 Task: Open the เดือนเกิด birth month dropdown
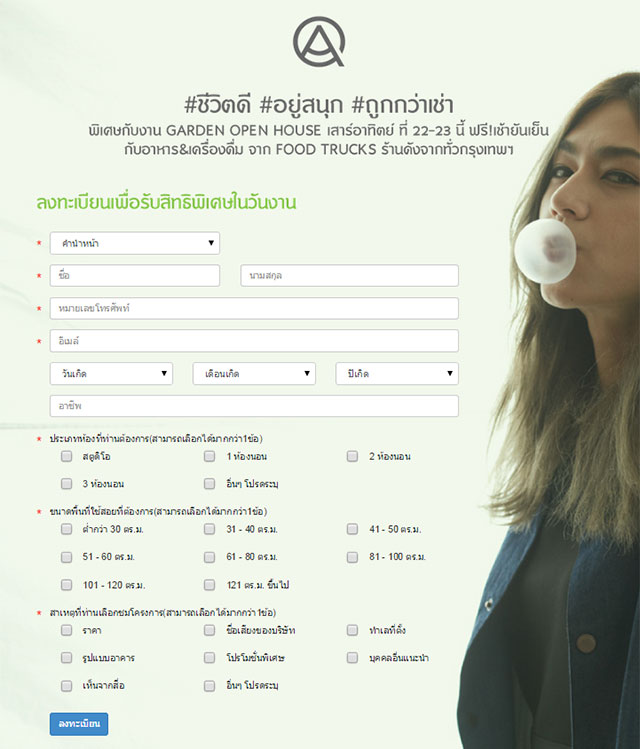coord(254,374)
